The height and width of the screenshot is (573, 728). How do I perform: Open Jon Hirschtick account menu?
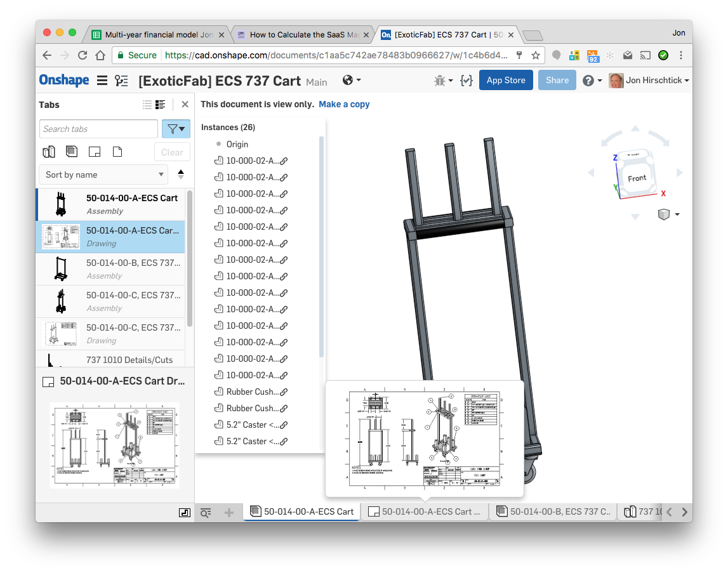pos(649,81)
